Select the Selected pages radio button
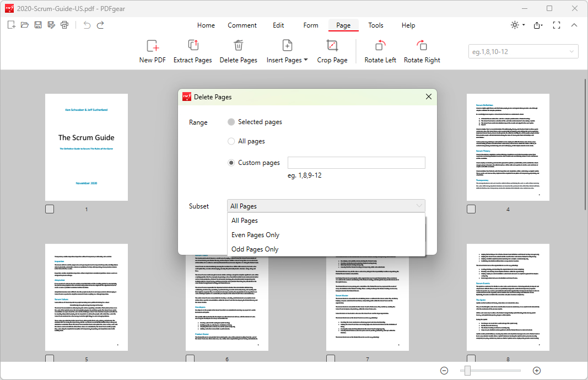Viewport: 588px width, 380px height. (x=231, y=122)
